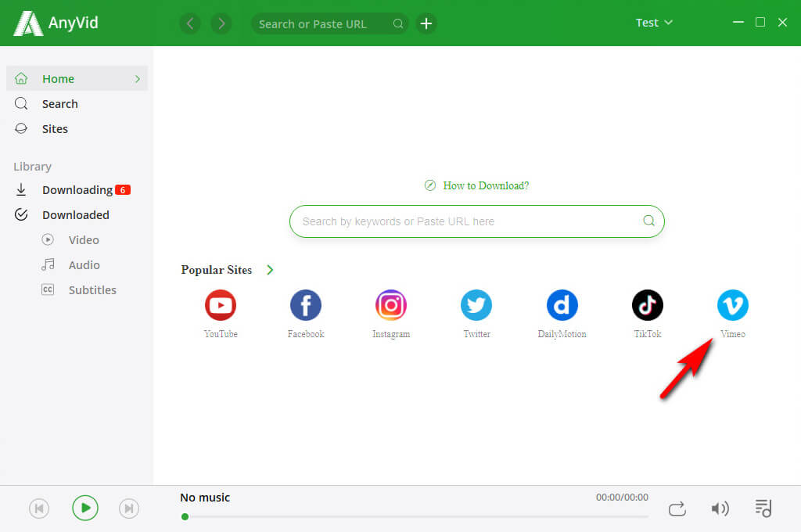This screenshot has height=532, width=801.
Task: Open the TikTok popular site icon
Action: tap(647, 305)
